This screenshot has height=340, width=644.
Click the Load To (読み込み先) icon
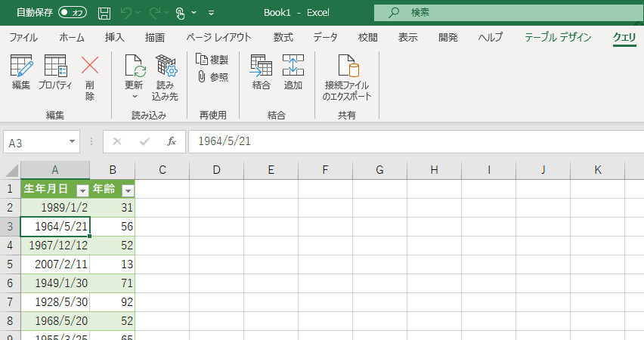point(165,67)
